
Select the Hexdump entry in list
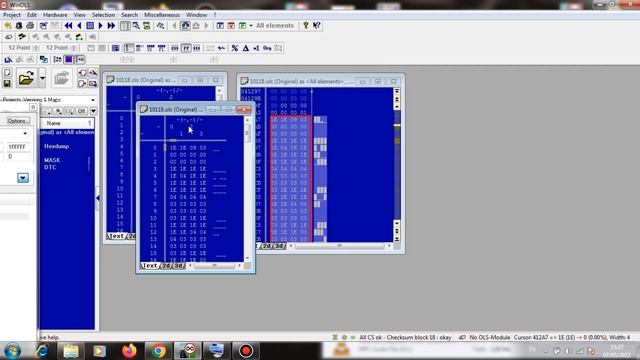tap(56, 146)
